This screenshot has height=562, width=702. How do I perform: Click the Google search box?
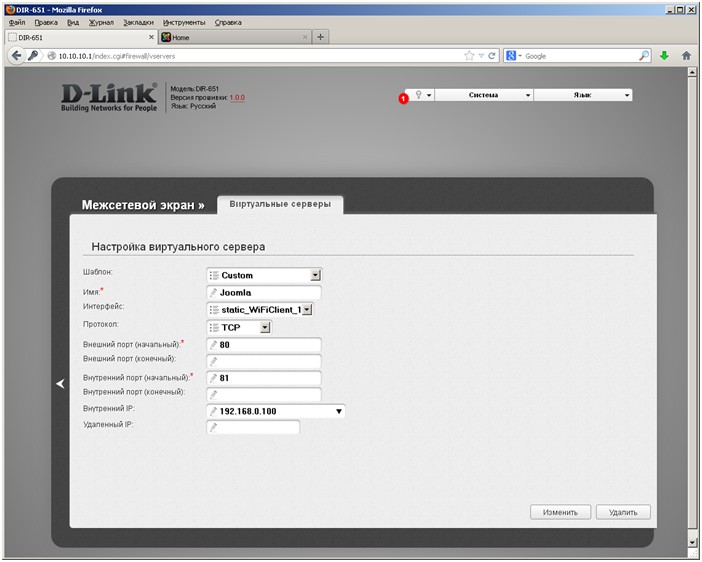pyautogui.click(x=580, y=56)
